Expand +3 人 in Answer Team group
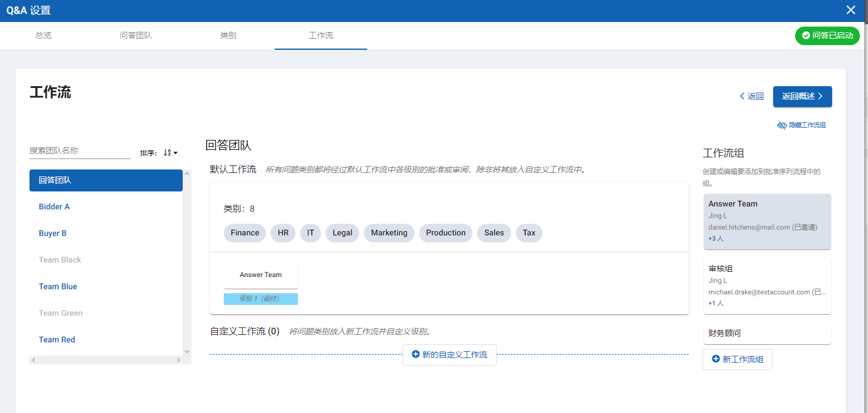Image resolution: width=868 pixels, height=413 pixels. (x=716, y=238)
